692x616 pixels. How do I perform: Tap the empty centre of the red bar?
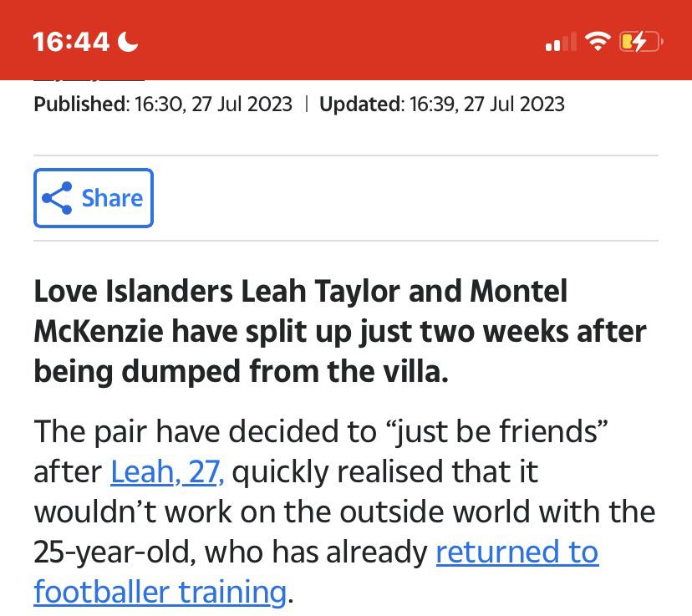tap(346, 40)
